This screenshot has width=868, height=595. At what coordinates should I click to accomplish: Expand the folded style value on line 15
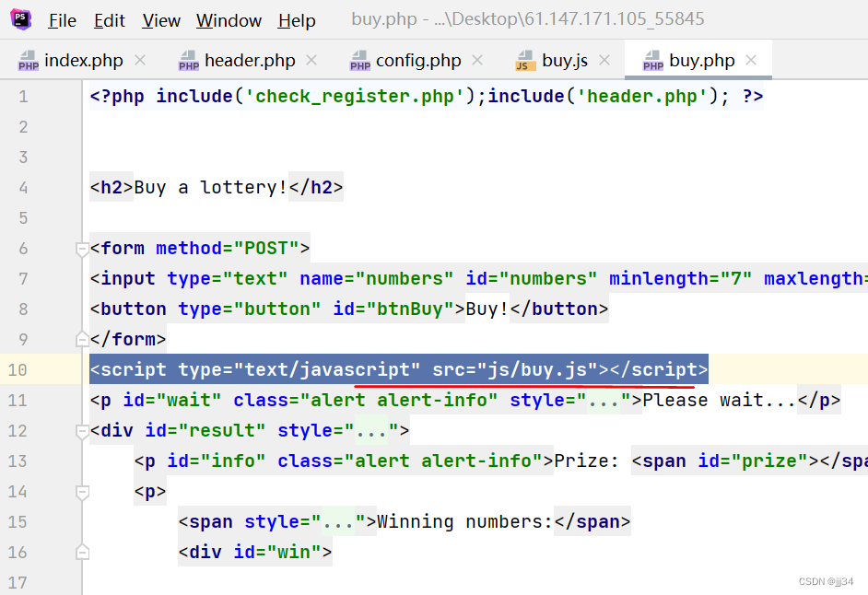click(338, 522)
